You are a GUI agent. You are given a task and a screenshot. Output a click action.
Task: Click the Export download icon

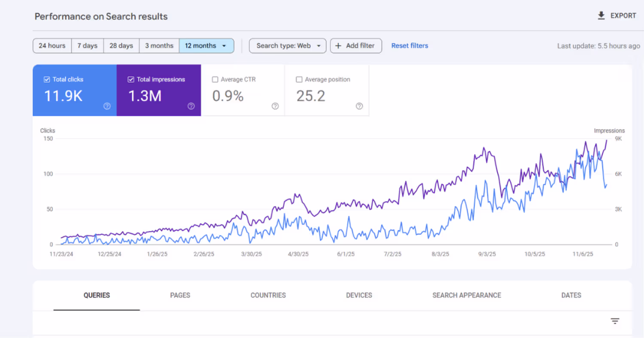601,16
